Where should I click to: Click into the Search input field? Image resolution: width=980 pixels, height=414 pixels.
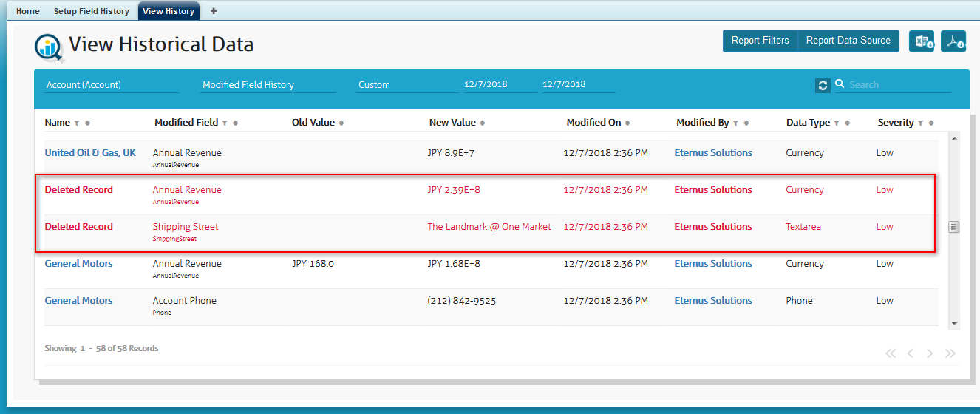point(898,85)
